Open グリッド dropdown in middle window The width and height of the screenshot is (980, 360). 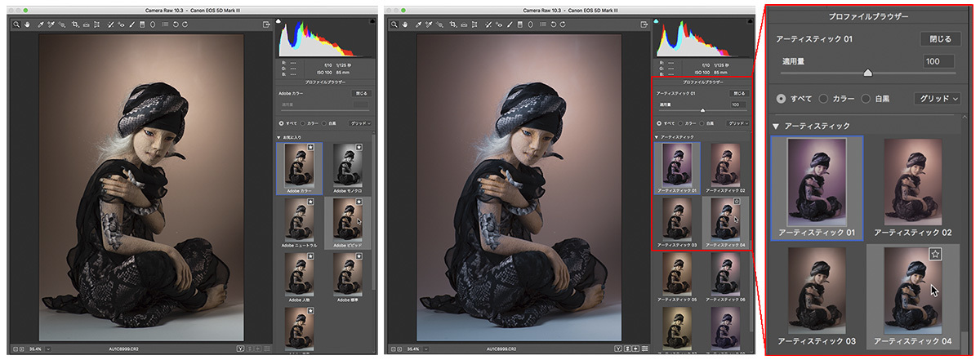coord(737,123)
